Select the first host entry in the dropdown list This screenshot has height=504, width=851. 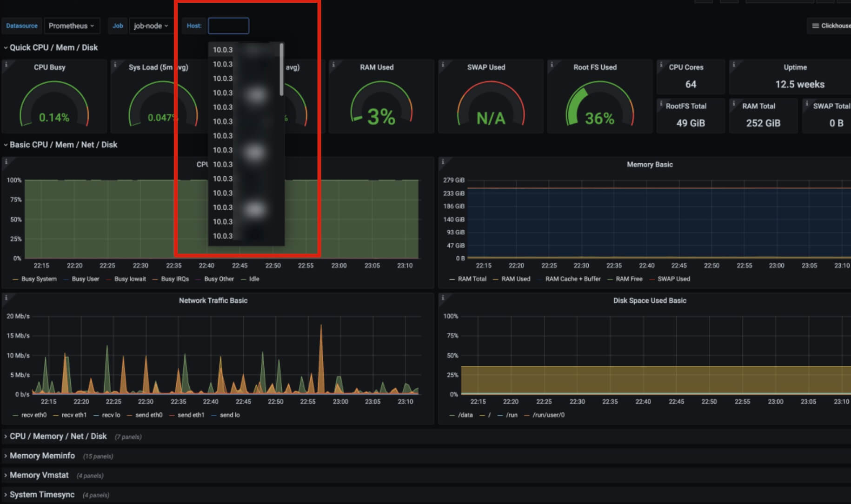point(223,50)
